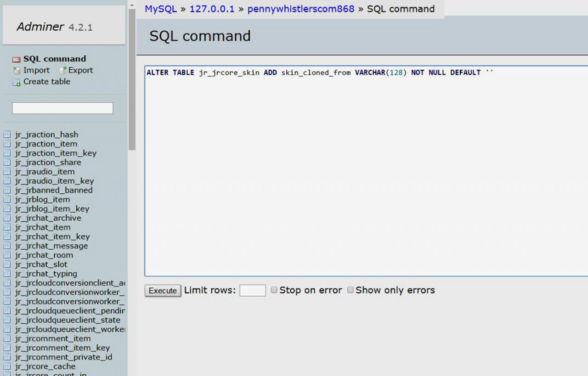588x376 pixels.
Task: Select table icon beside jr_jrchat_room
Action: pos(7,255)
